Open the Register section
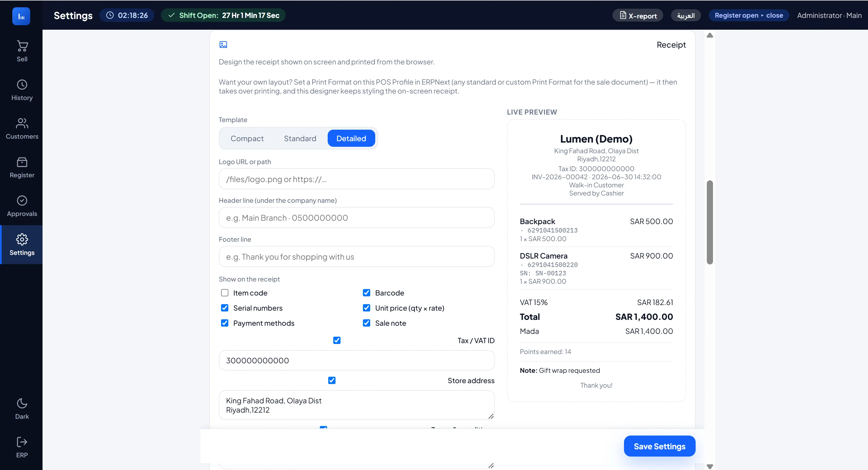This screenshot has width=868, height=470. pos(22,168)
